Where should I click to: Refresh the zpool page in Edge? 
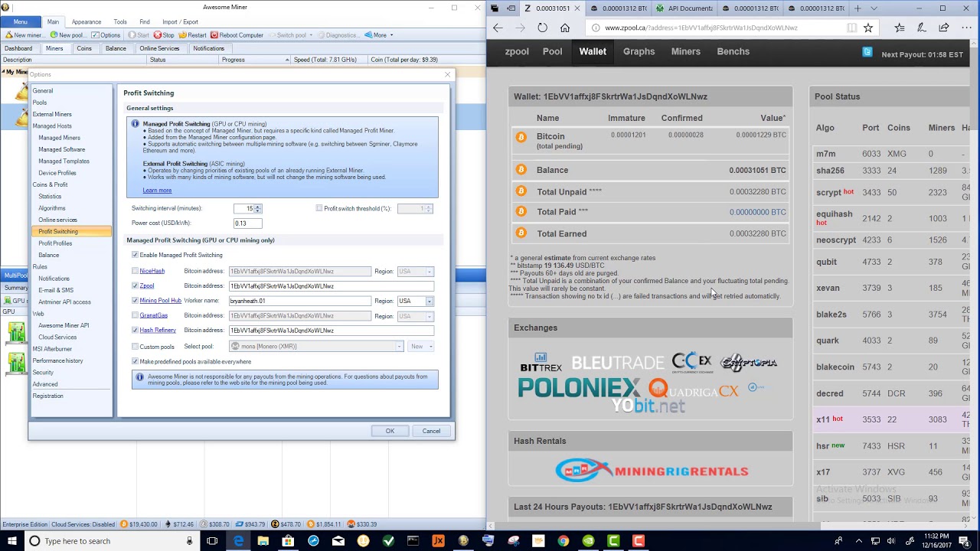pyautogui.click(x=542, y=28)
